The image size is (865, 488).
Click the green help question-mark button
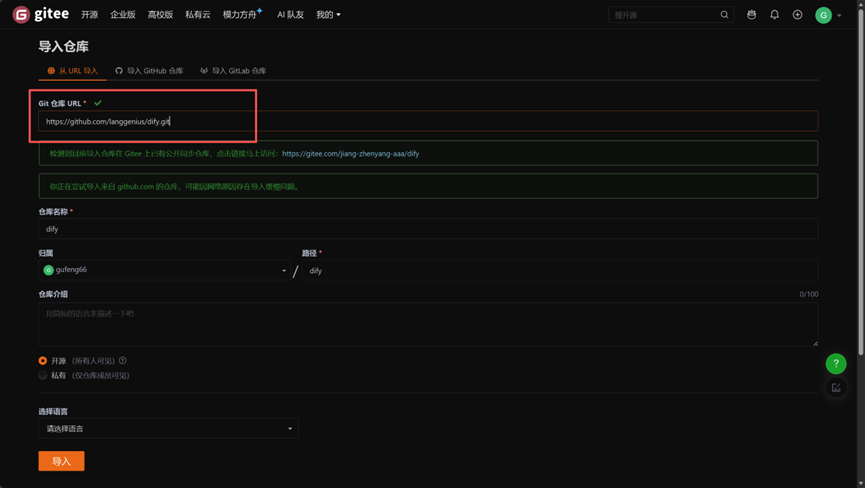pos(836,363)
